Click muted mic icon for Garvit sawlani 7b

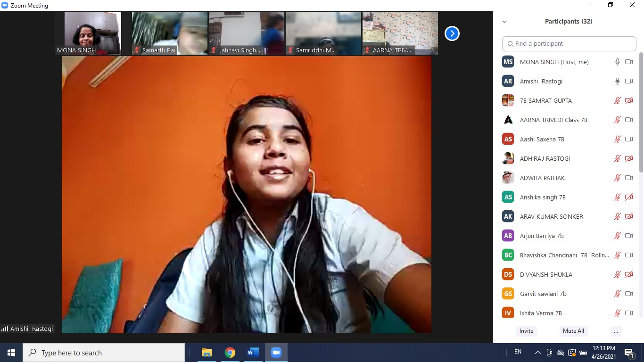pos(617,294)
